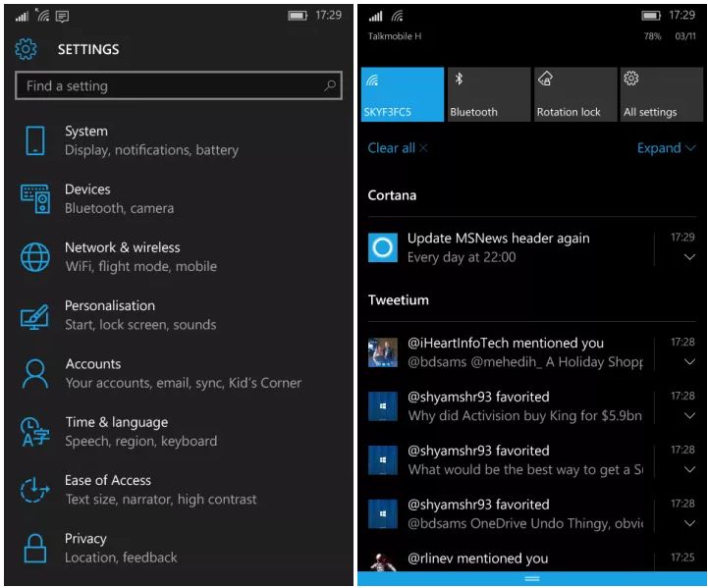This screenshot has width=708, height=588.
Task: Click the search magnifier icon in Find a setting
Action: pos(330,85)
